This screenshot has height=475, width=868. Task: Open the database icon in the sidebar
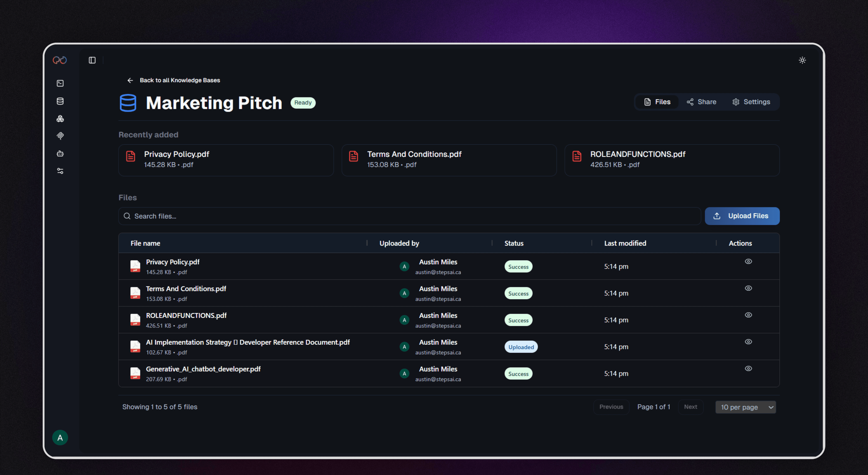tap(60, 101)
